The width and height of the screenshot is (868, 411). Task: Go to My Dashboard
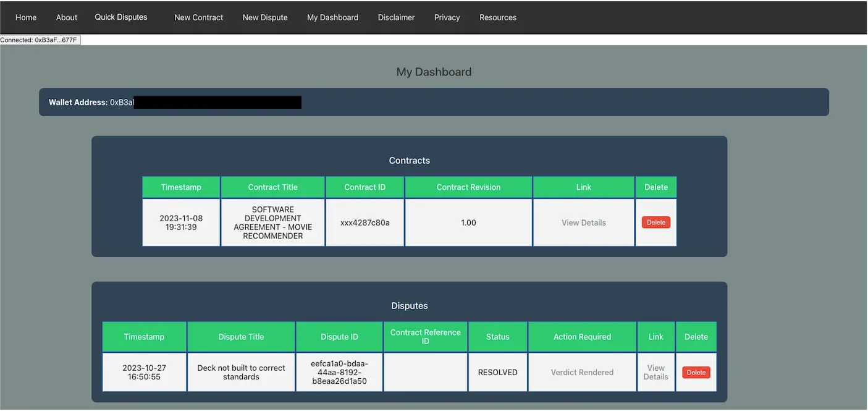point(332,17)
